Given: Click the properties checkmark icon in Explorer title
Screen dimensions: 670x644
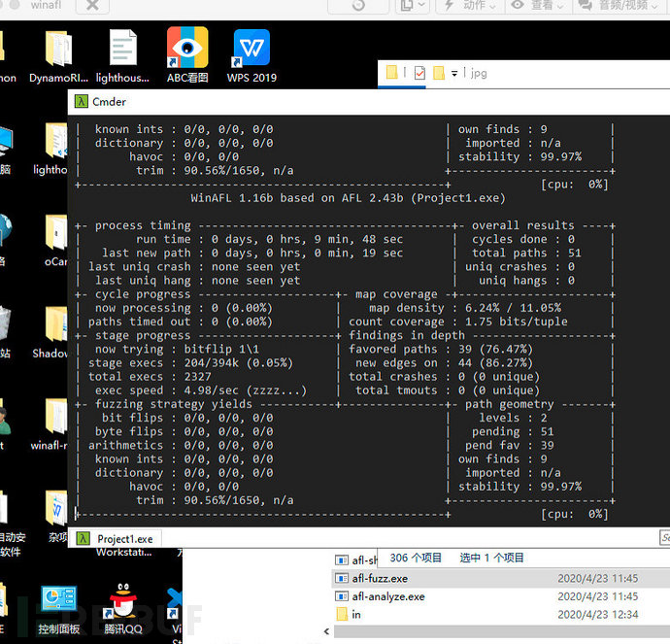Looking at the screenshot, I should click(x=419, y=73).
